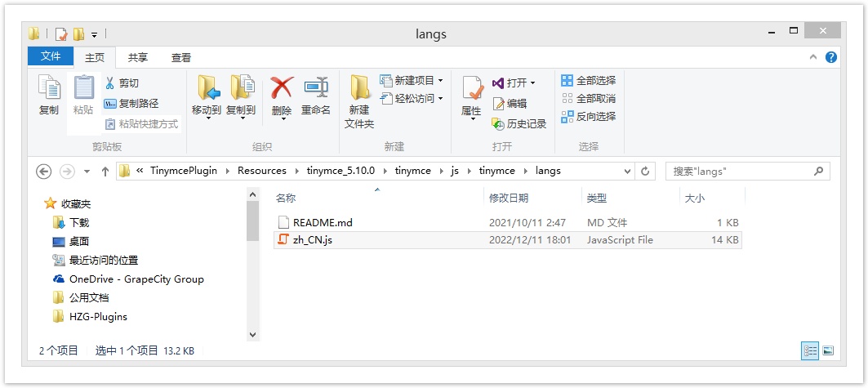Click the Forward navigation arrow
Image resolution: width=868 pixels, height=388 pixels.
click(x=67, y=172)
